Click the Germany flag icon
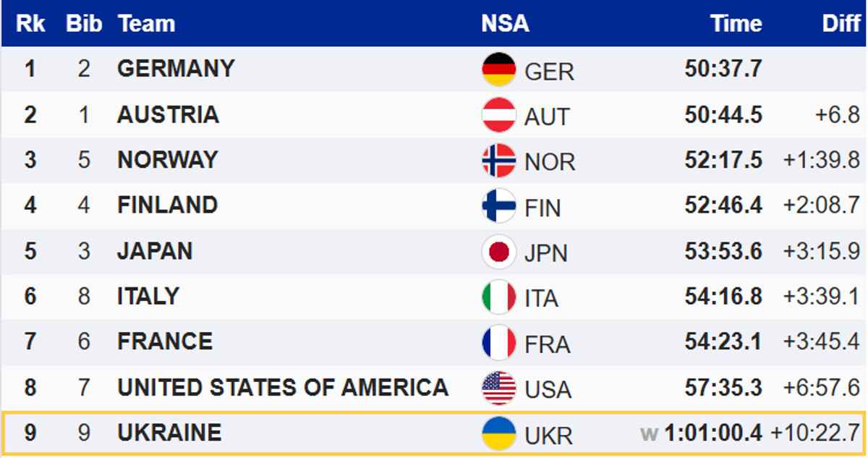 click(x=498, y=69)
